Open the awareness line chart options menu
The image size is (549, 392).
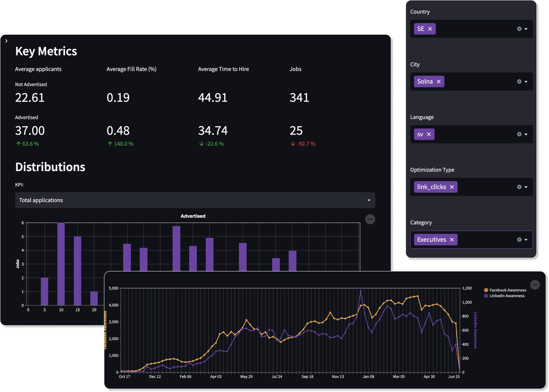535,285
